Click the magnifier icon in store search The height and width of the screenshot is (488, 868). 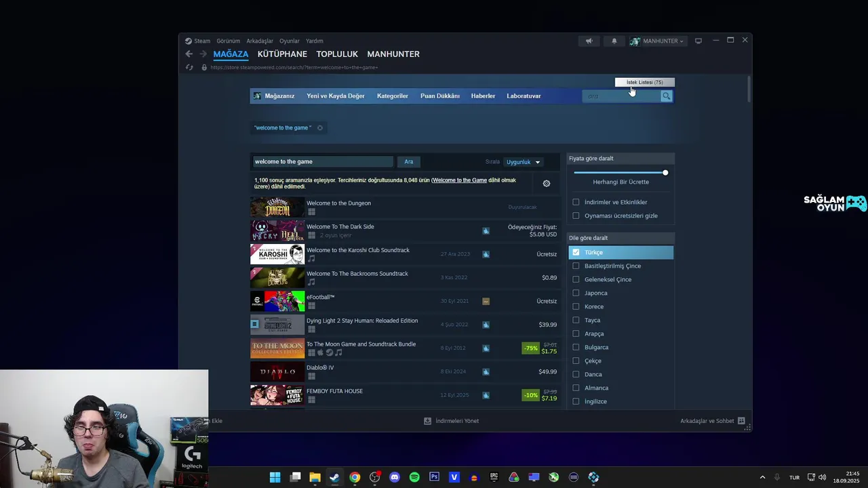pyautogui.click(x=667, y=96)
